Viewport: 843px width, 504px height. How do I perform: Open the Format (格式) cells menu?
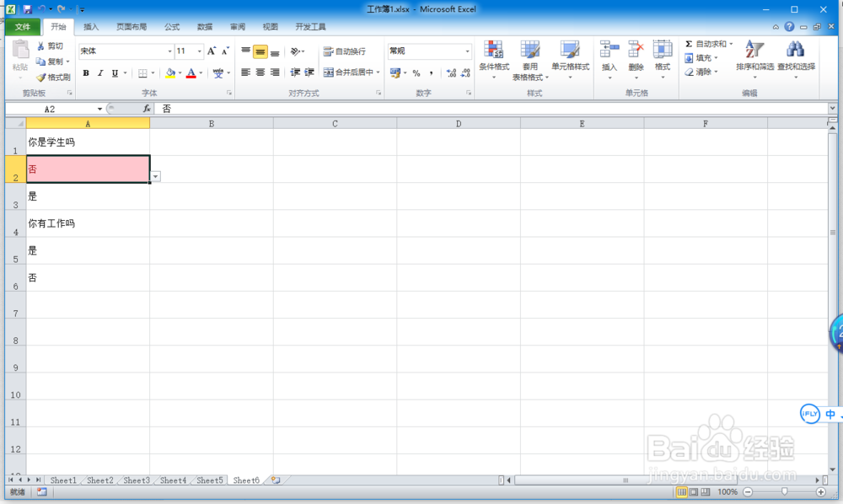pos(663,60)
